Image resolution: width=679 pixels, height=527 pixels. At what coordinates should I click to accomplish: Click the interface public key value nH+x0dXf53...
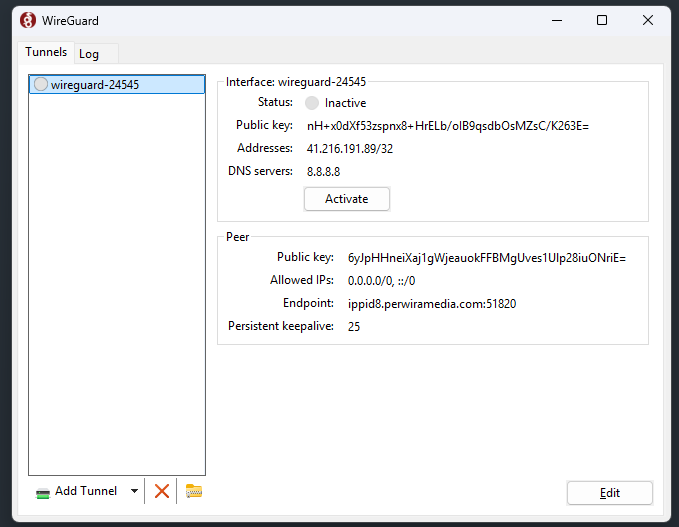(448, 126)
